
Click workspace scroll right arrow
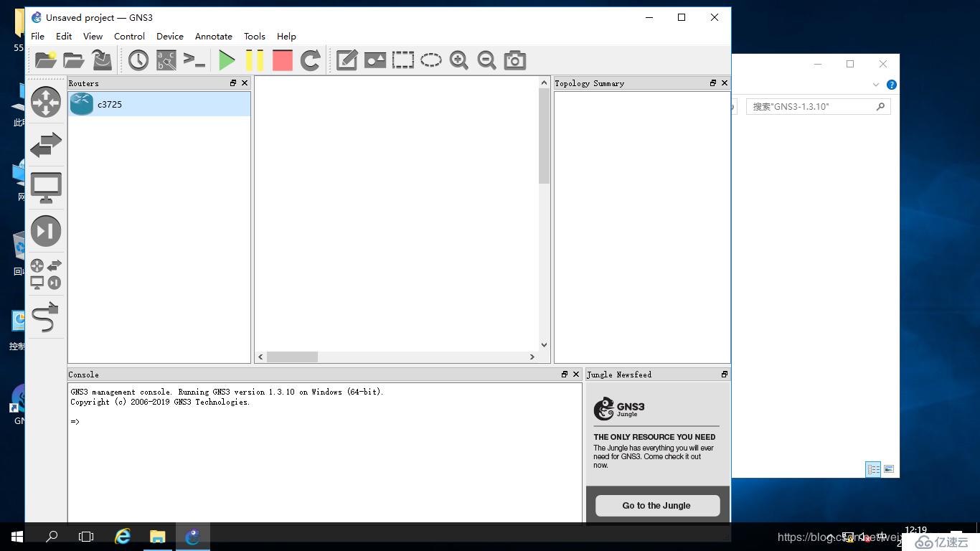[532, 357]
